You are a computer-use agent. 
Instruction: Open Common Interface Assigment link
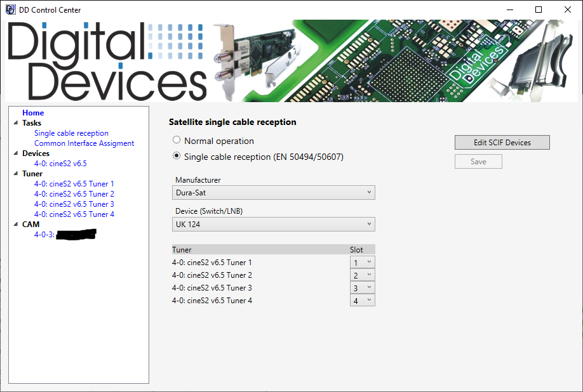(x=84, y=143)
